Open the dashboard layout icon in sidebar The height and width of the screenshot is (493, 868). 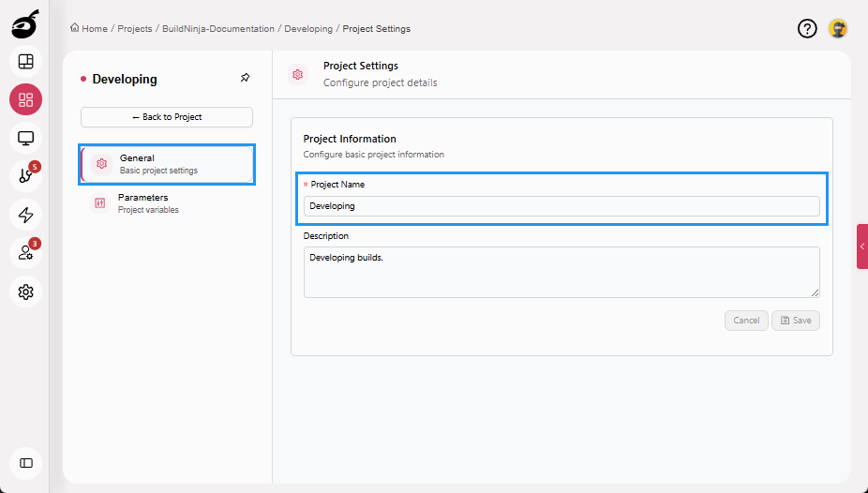point(25,62)
